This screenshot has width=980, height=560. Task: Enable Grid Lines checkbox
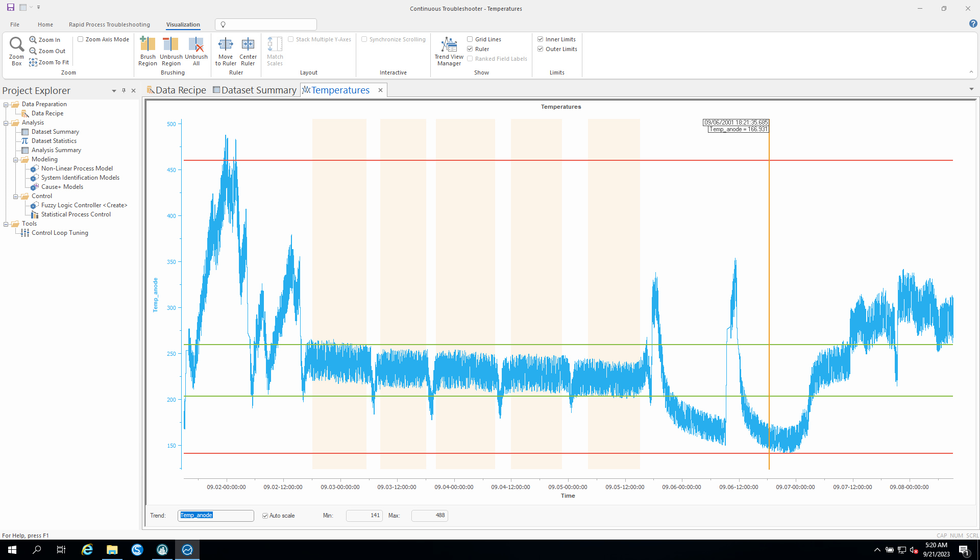click(470, 39)
